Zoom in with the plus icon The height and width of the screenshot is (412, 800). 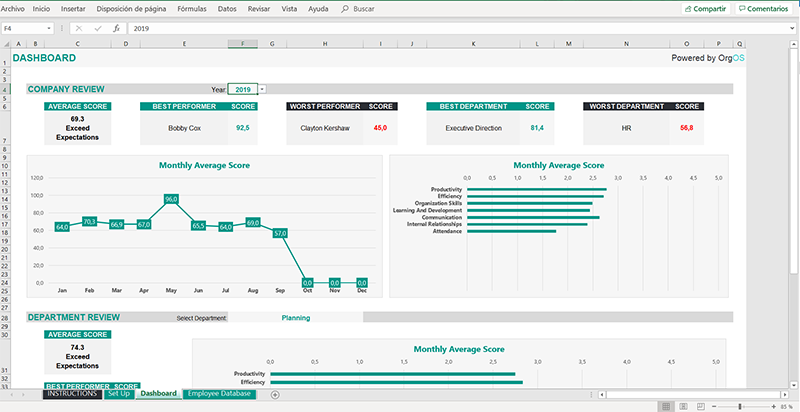[x=773, y=406]
